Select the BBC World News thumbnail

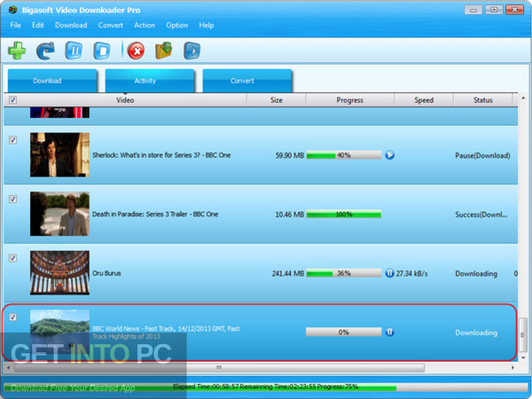click(x=60, y=332)
